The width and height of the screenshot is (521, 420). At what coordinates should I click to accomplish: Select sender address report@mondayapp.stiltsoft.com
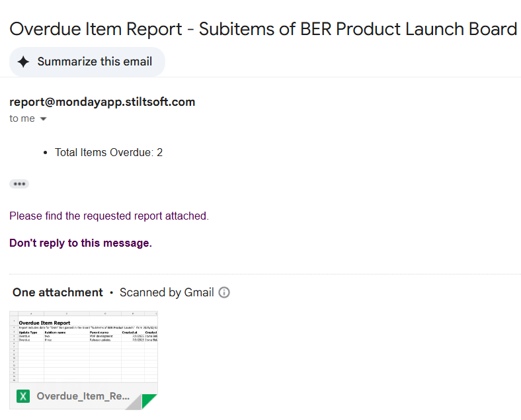point(102,102)
